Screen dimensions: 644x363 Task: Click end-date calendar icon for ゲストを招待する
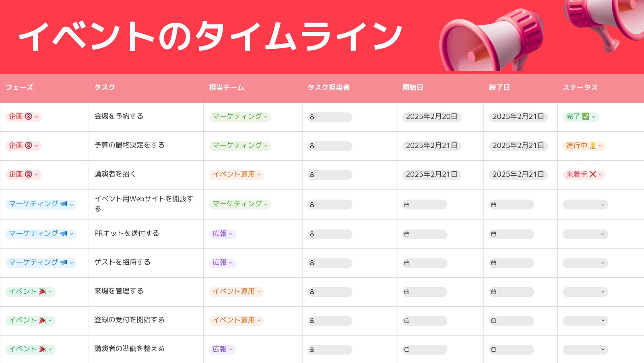[493, 263]
